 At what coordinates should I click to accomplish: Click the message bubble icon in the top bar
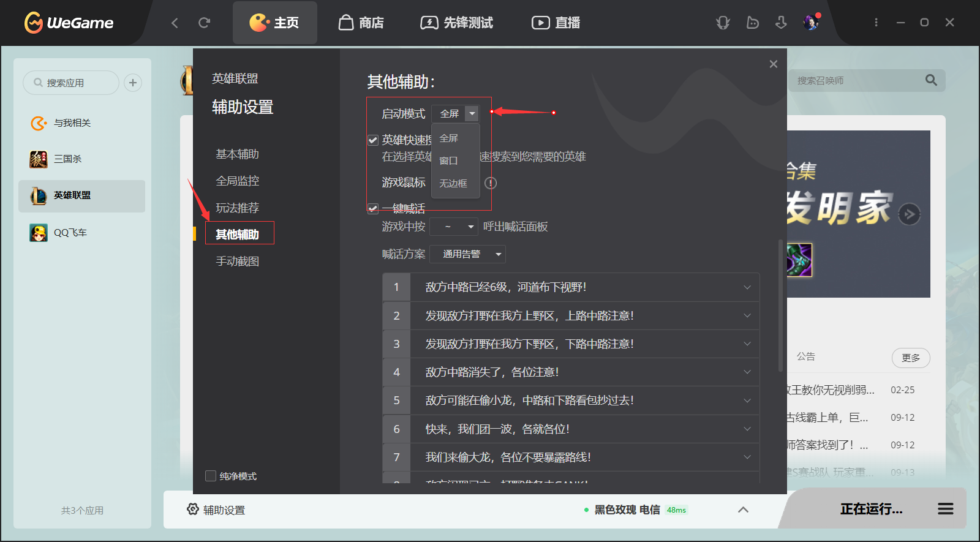753,23
